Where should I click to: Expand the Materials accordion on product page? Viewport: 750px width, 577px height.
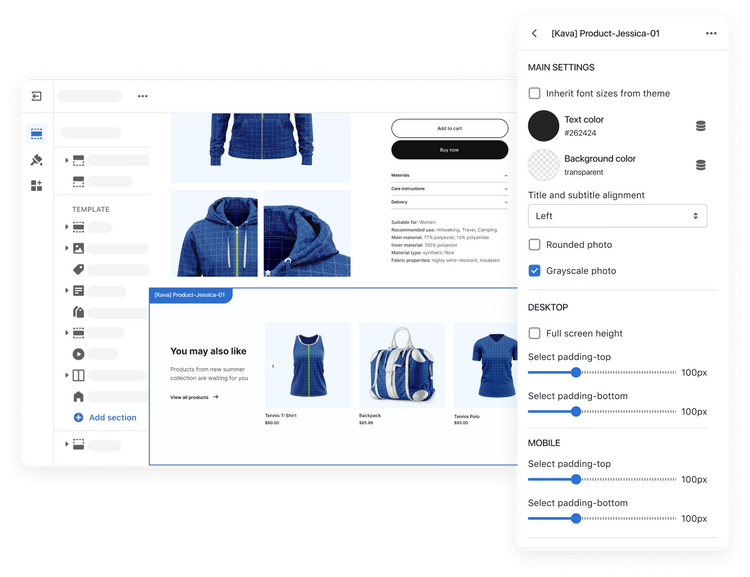pos(449,175)
